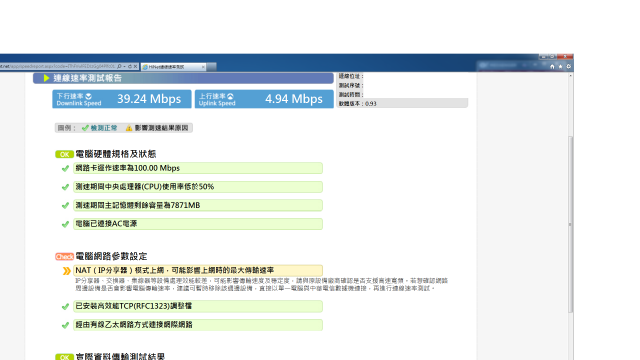Click the 有線乙太網路方式連接網際網路 row
Image resolution: width=640 pixels, height=360 pixels.
pos(198,325)
